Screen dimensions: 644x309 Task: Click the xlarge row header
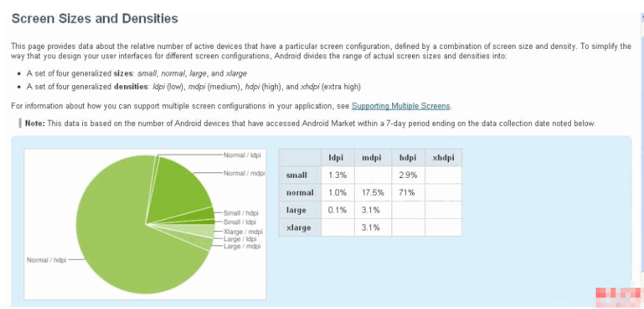coord(296,227)
